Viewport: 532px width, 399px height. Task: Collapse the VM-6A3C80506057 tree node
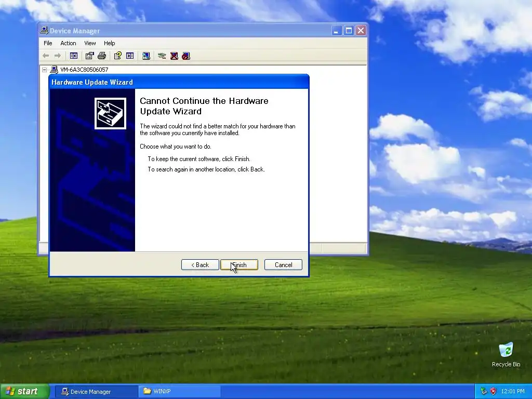pyautogui.click(x=45, y=70)
